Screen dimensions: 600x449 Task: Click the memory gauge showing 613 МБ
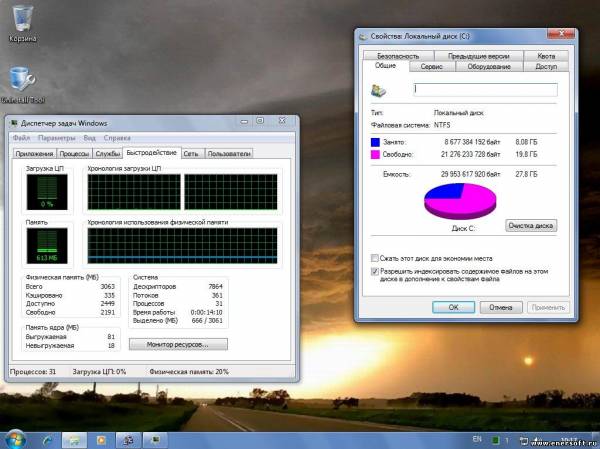point(47,246)
